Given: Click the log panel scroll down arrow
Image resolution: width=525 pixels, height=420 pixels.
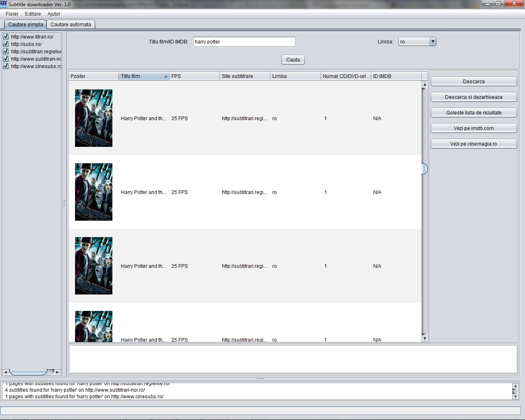Looking at the screenshot, I should tap(515, 397).
